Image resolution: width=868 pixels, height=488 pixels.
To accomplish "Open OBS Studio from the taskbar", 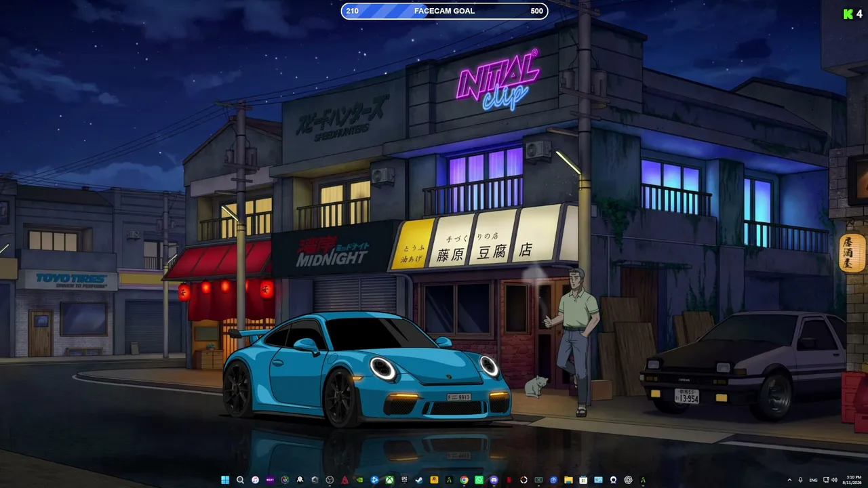I will [x=330, y=480].
